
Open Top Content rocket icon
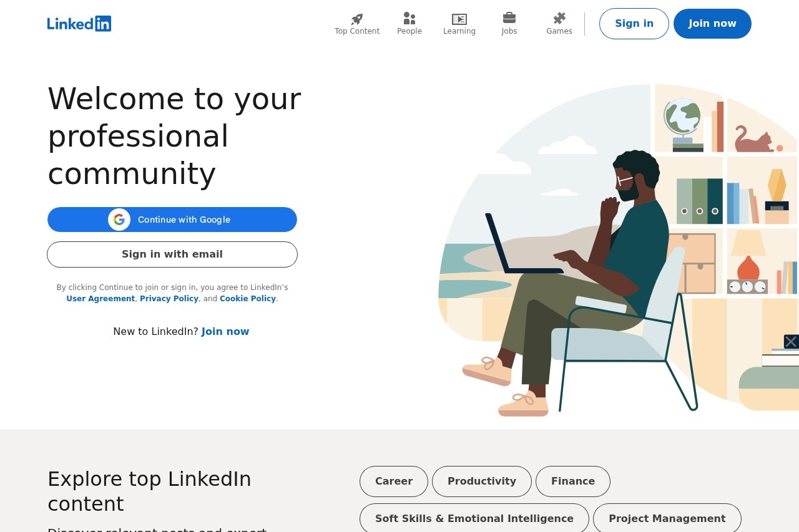coord(357,19)
